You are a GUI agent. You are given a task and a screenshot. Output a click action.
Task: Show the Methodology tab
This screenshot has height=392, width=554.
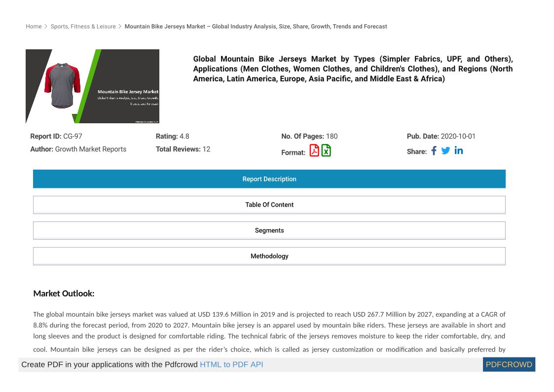point(269,256)
